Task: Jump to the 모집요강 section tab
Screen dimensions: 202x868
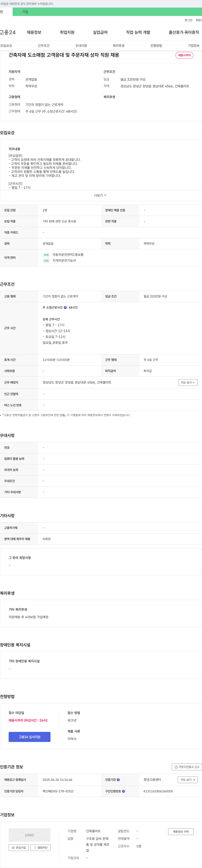Action: 6,46
